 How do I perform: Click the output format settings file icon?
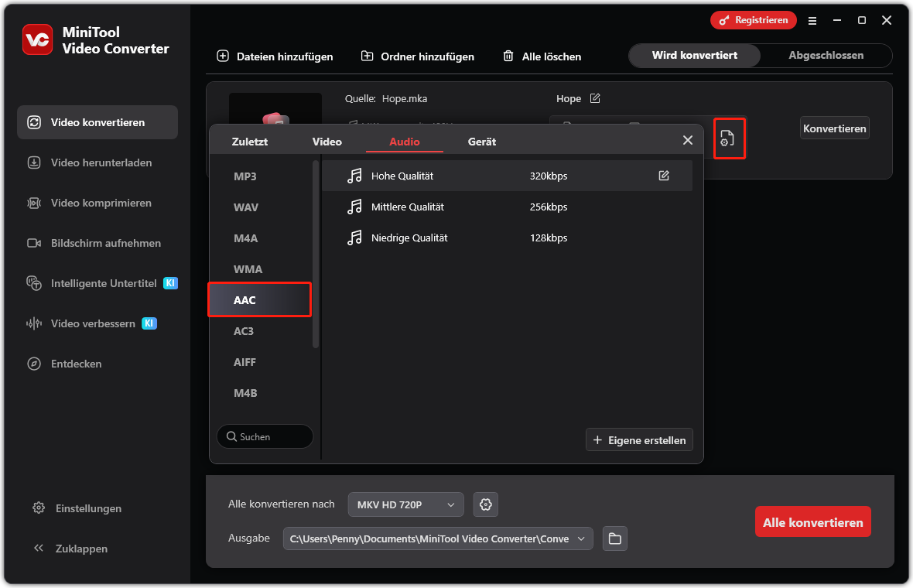(x=729, y=138)
